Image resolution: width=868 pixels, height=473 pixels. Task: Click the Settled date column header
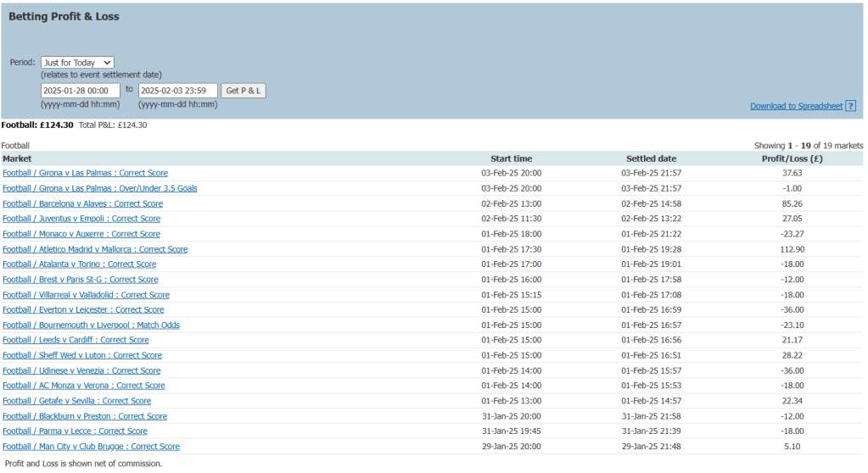(651, 159)
